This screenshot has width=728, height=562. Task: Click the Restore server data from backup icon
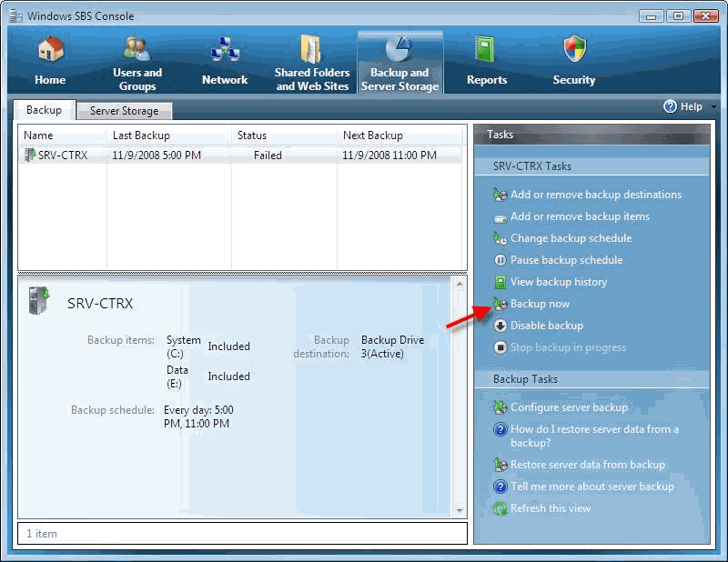point(500,465)
